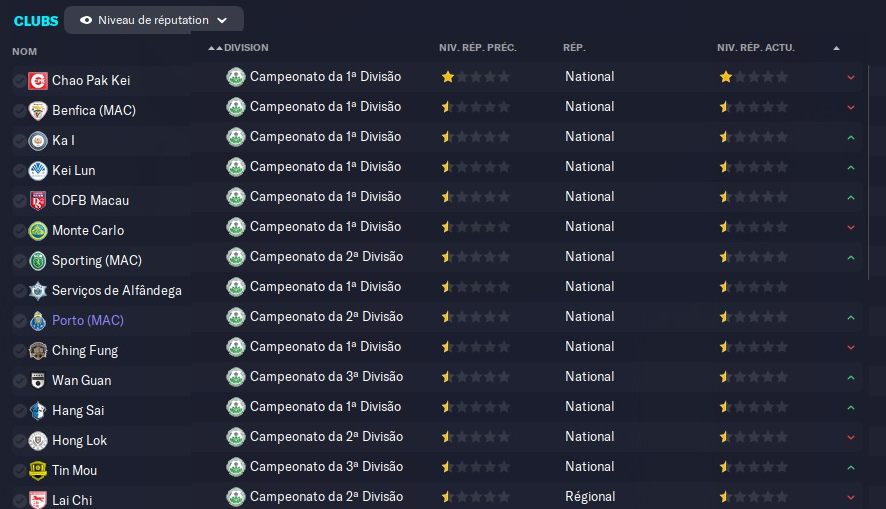Open Serviços de Alfândega club page

click(x=117, y=291)
